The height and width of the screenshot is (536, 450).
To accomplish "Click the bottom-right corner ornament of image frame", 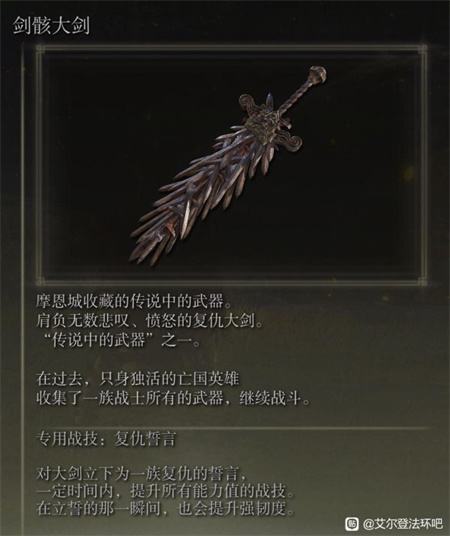I will point(423,281).
